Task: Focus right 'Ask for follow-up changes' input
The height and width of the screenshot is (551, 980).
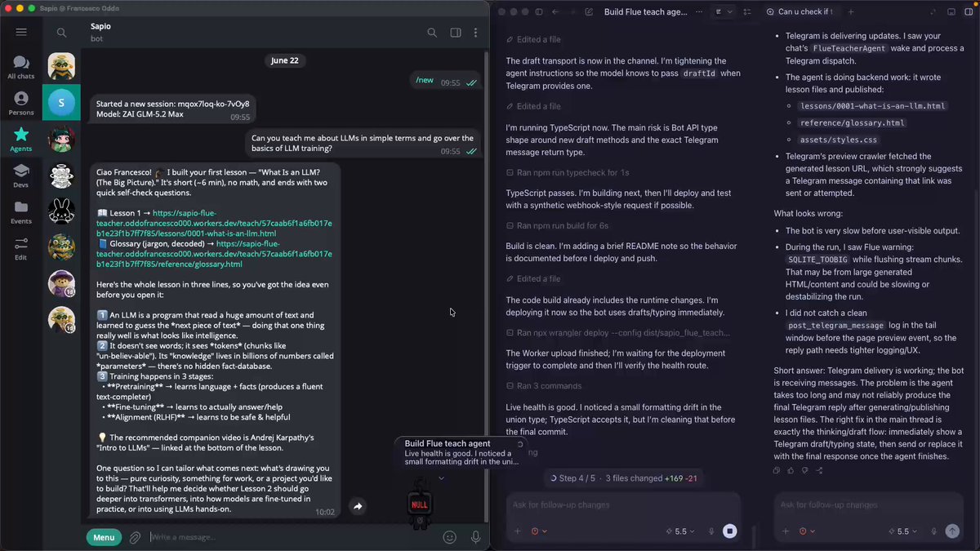Action: (870, 505)
